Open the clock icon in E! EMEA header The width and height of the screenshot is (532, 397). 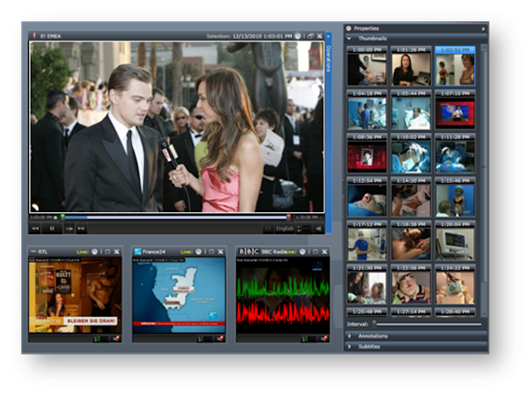(x=298, y=36)
